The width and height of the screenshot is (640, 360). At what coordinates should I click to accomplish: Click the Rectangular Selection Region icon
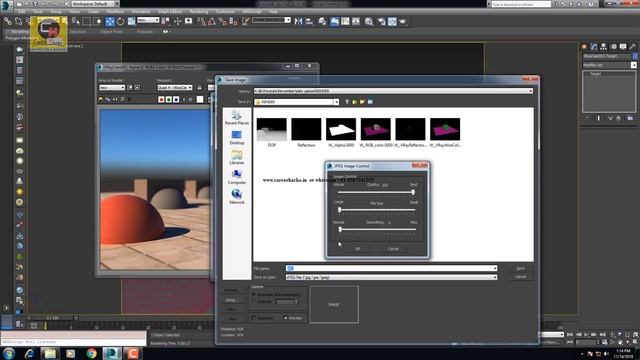(87, 21)
